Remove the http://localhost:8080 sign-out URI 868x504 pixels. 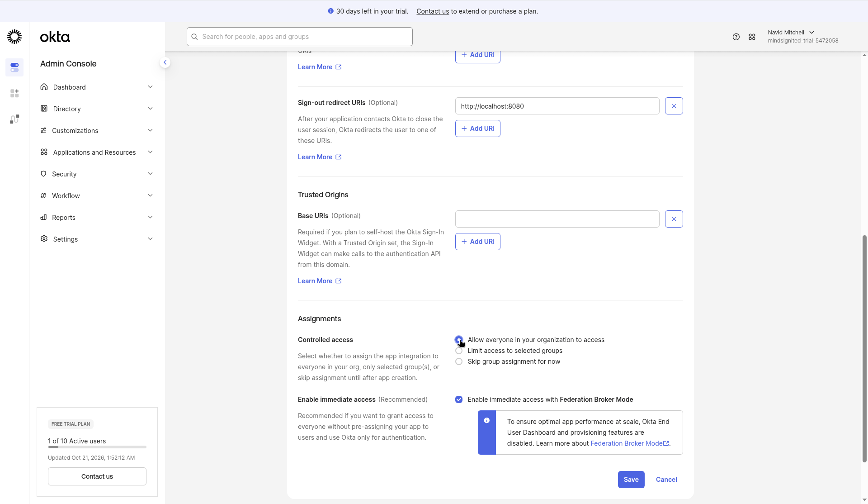pos(674,106)
